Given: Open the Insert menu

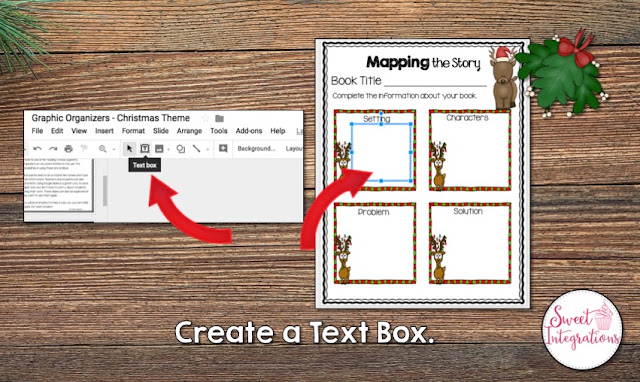Looking at the screenshot, I should click(x=104, y=131).
